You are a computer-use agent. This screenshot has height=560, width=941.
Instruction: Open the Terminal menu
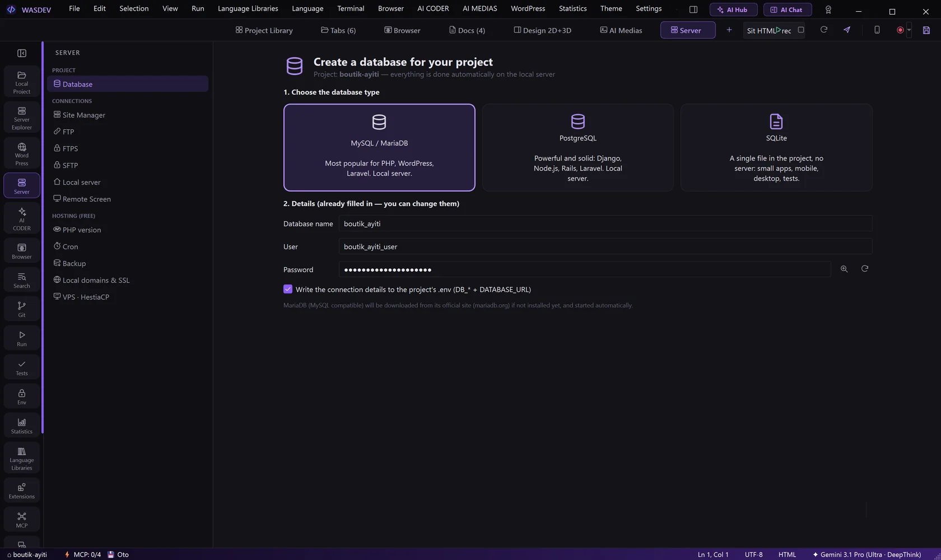pyautogui.click(x=351, y=8)
